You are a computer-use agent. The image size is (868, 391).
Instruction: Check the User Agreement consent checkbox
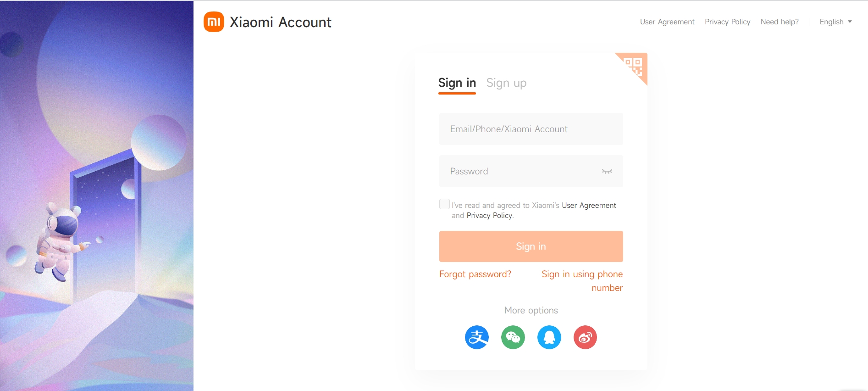point(444,204)
